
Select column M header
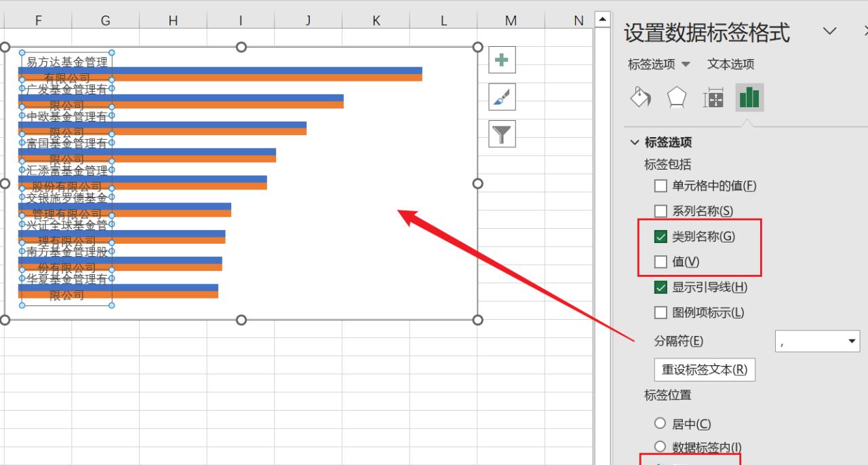pos(511,20)
